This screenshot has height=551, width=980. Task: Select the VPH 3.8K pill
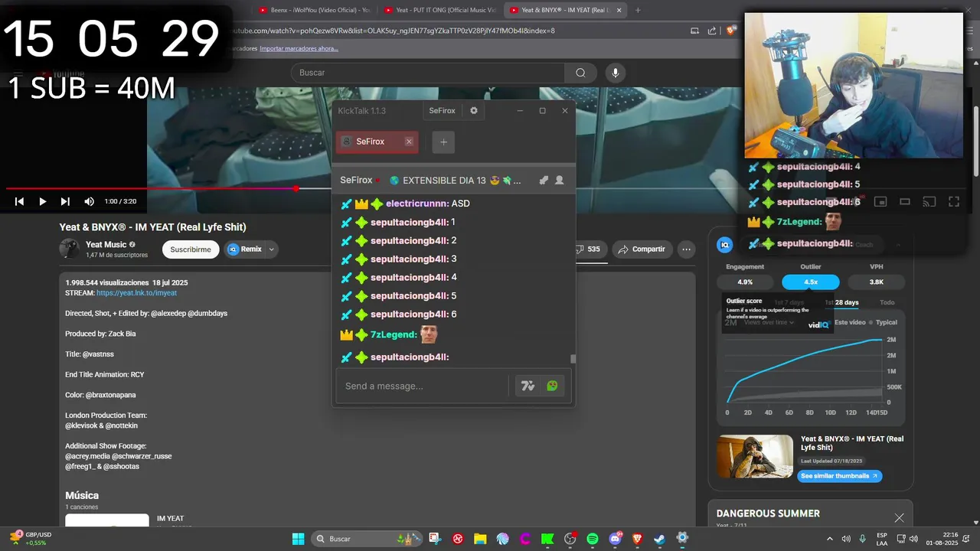point(877,282)
